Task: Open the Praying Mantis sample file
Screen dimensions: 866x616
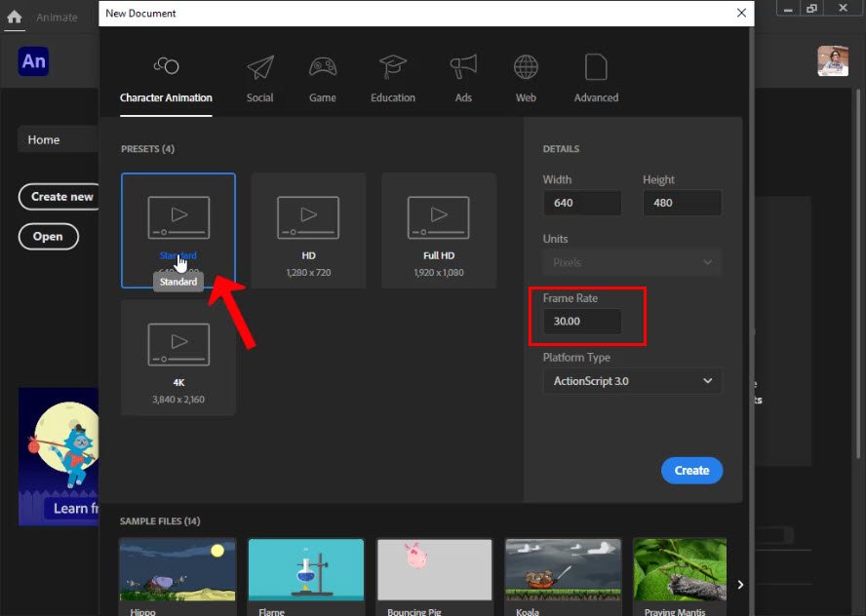Action: tap(680, 577)
